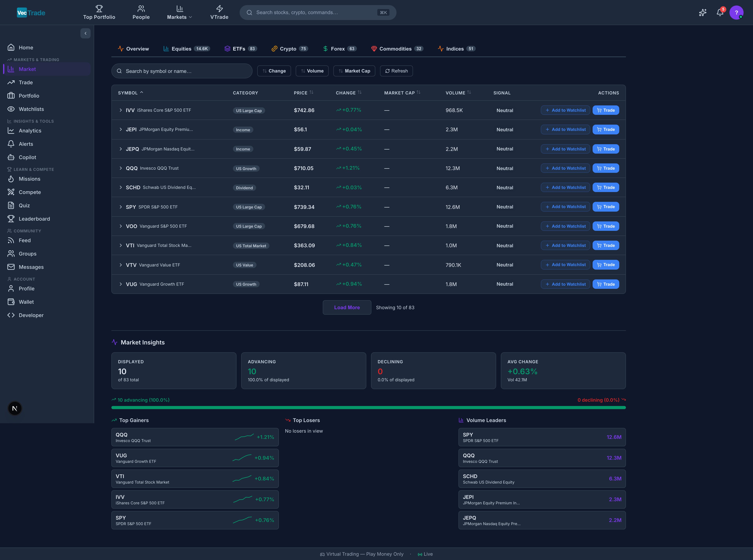Image resolution: width=753 pixels, height=560 pixels.
Task: Toggle sort by Volume button
Action: pyautogui.click(x=312, y=71)
